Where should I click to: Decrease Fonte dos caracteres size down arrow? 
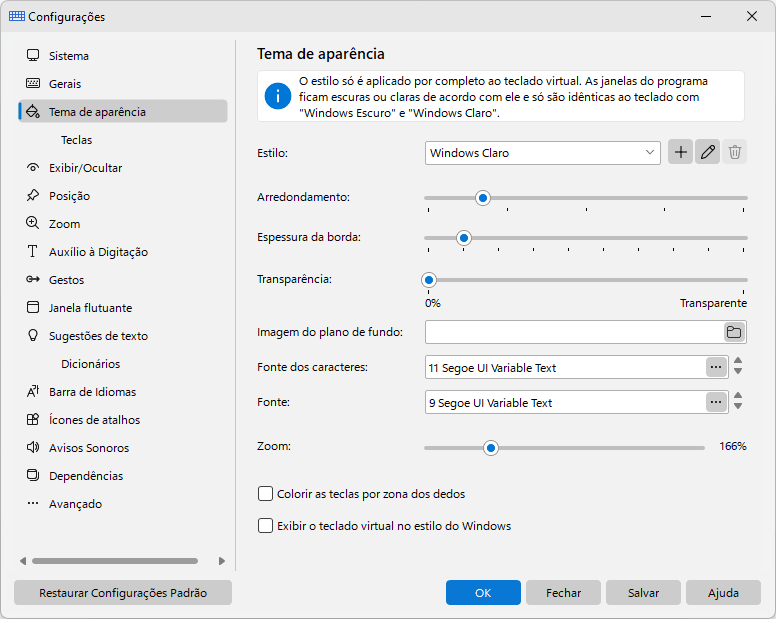[738, 371]
